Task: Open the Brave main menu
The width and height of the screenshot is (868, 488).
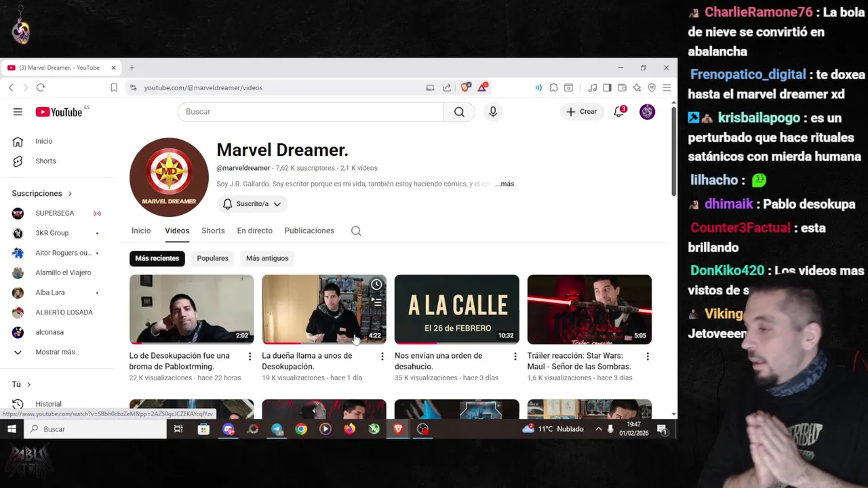Action: (667, 87)
